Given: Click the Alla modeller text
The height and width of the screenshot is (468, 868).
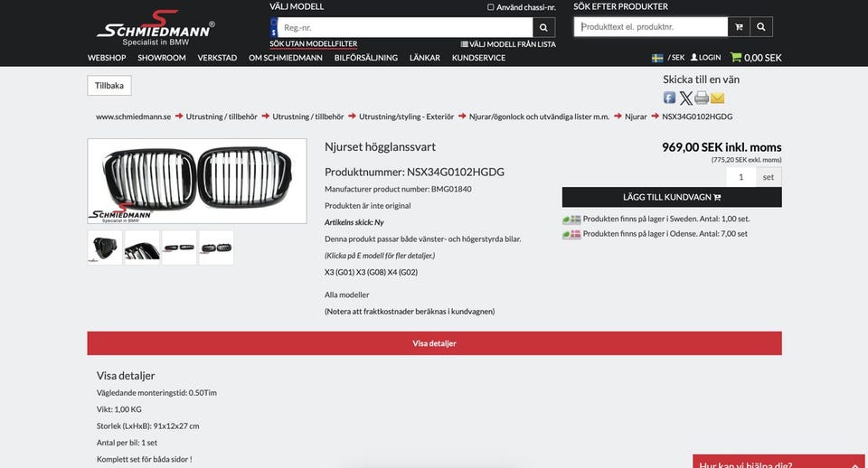Looking at the screenshot, I should 346,295.
